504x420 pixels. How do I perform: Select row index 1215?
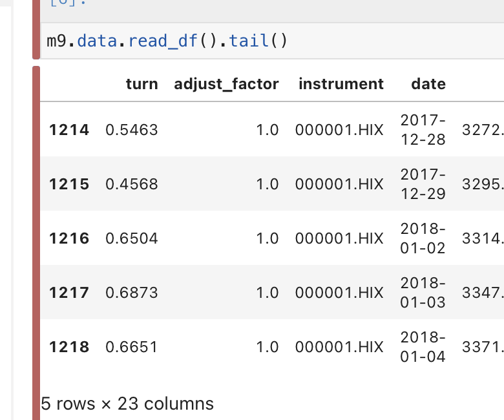click(69, 184)
